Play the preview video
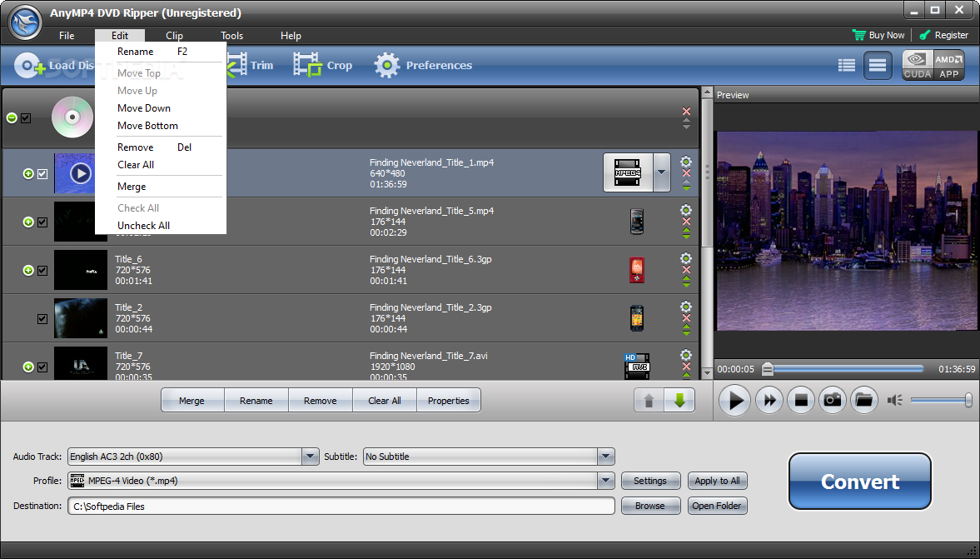This screenshot has height=559, width=980. tap(734, 400)
